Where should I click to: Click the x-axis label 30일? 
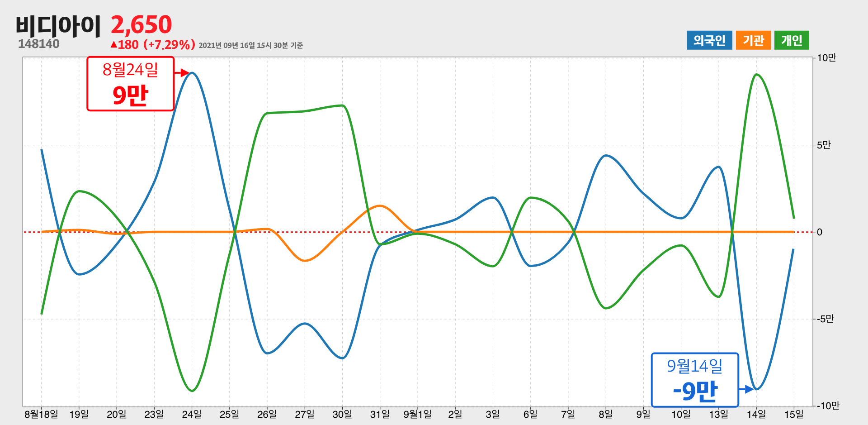[342, 414]
